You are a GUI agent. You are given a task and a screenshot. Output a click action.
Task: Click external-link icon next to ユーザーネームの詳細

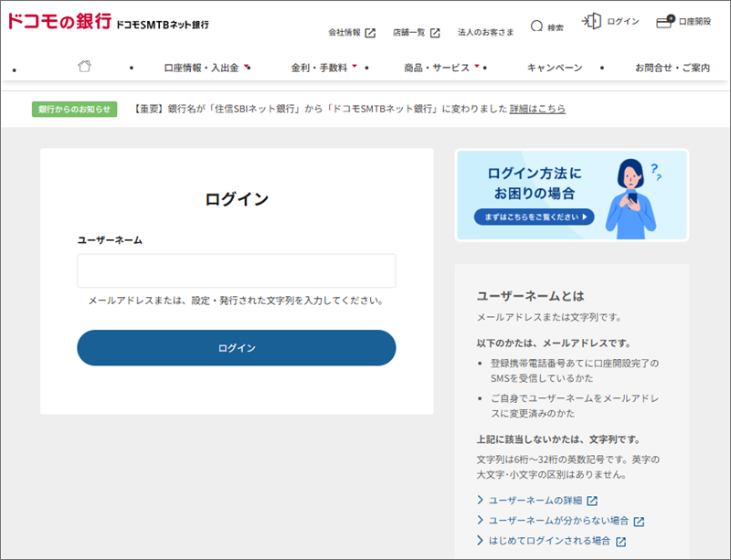592,501
